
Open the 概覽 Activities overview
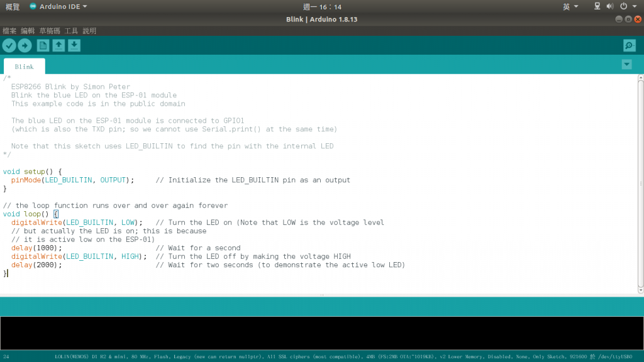13,6
